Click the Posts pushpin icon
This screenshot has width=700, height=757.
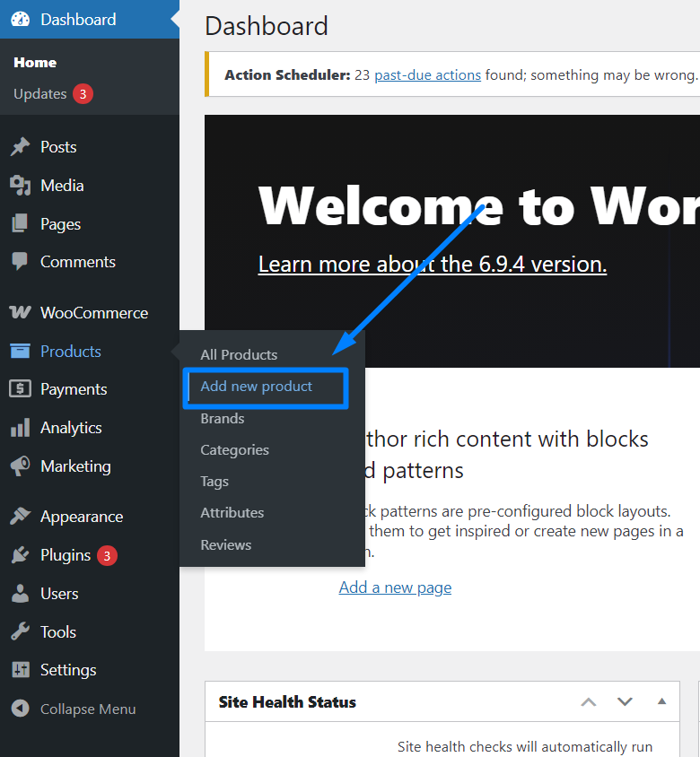(x=21, y=147)
